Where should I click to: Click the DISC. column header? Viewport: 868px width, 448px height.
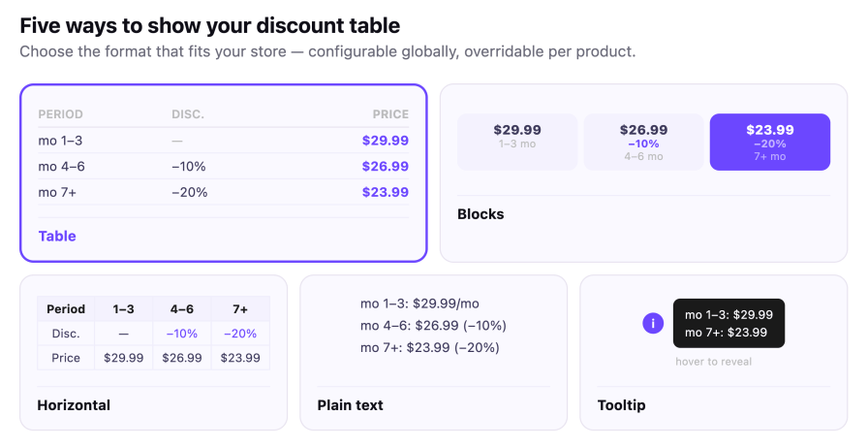tap(188, 114)
